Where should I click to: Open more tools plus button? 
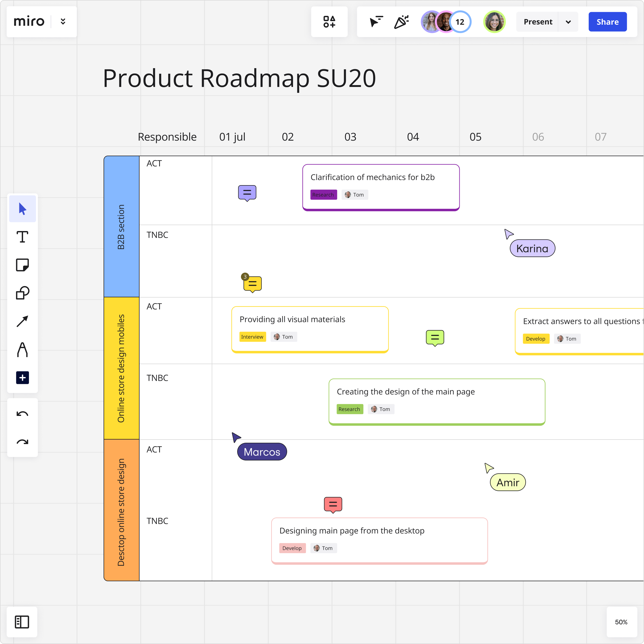tap(22, 378)
